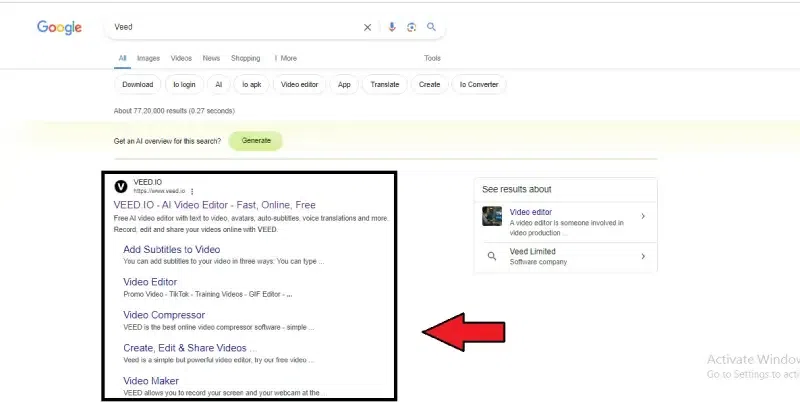Select the Io Converter filter chip
This screenshot has width=800, height=402.
(479, 85)
